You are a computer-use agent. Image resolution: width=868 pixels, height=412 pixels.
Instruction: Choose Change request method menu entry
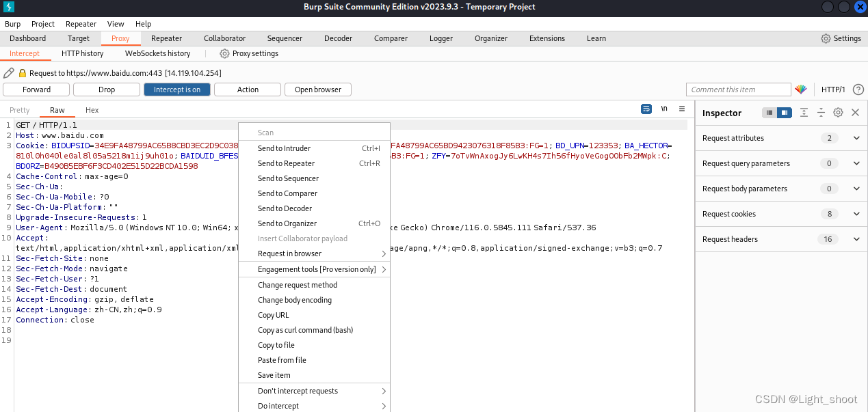click(314, 285)
